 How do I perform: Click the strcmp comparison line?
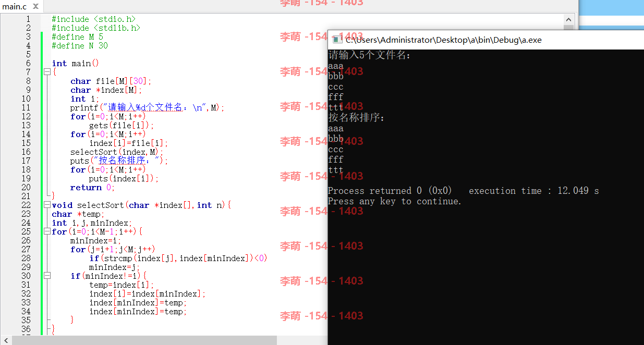[178, 258]
